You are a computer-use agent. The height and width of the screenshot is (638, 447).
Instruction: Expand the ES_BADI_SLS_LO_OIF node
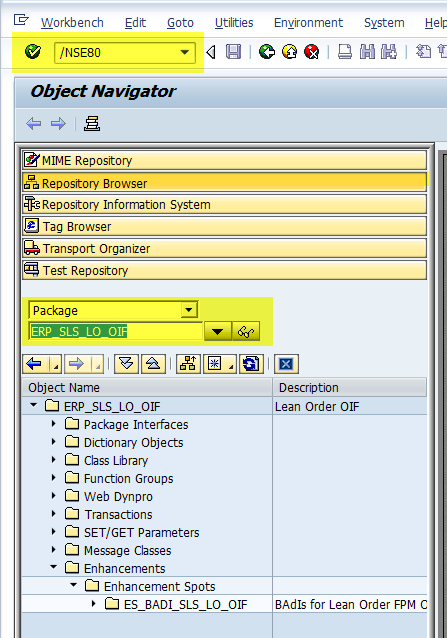pyautogui.click(x=94, y=603)
